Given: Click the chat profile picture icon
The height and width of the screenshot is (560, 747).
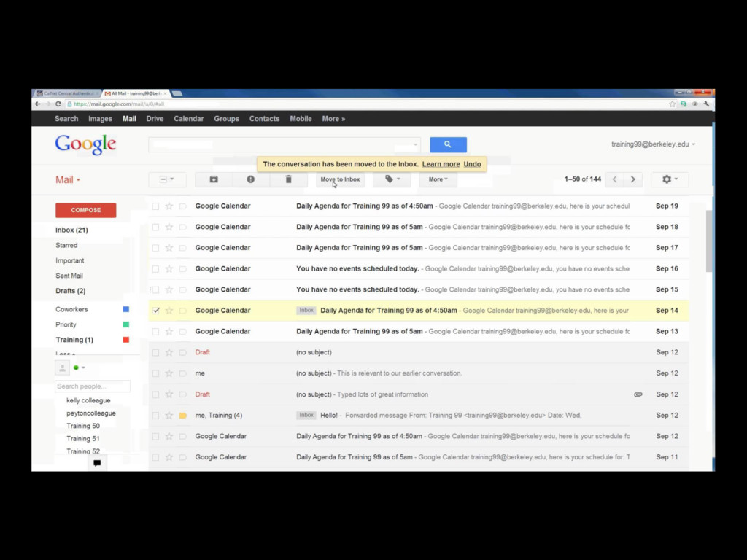Looking at the screenshot, I should click(x=63, y=367).
